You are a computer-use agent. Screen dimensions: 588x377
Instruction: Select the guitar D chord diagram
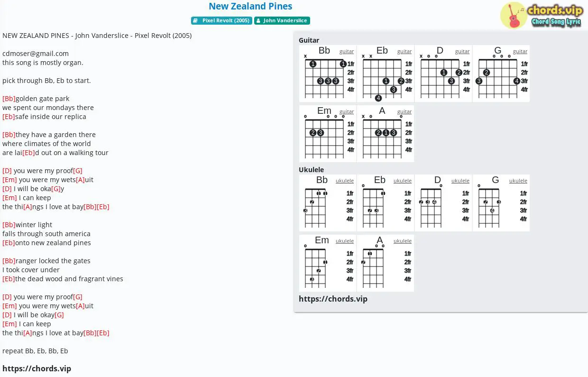(443, 74)
